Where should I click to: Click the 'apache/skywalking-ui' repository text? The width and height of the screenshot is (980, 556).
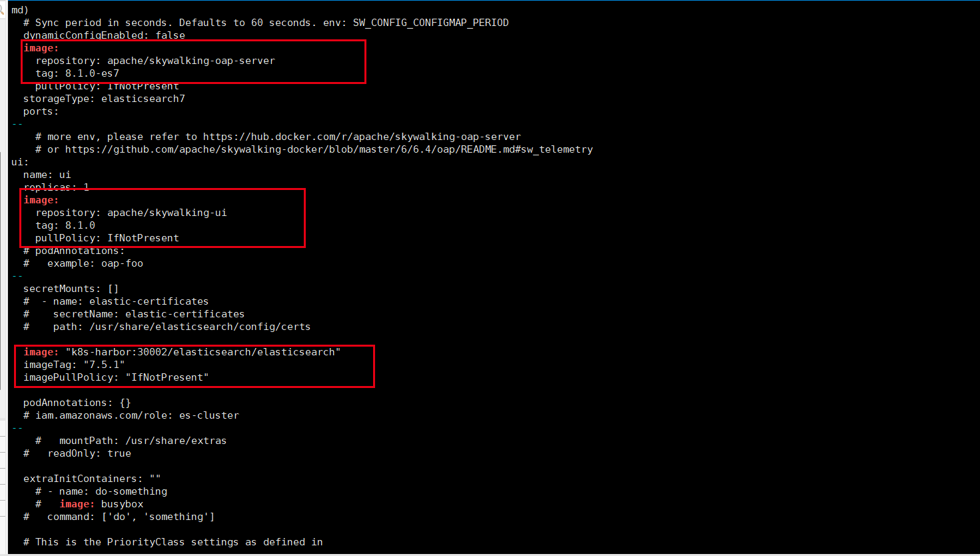167,213
